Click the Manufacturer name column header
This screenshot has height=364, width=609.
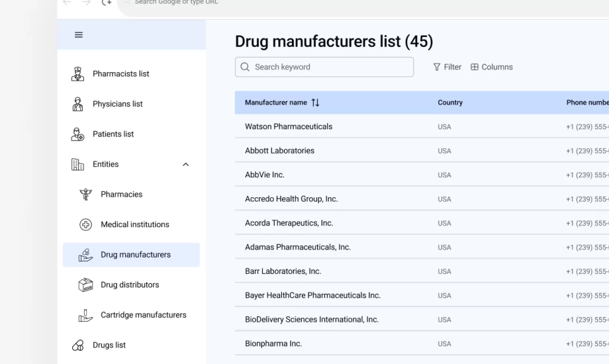coord(276,103)
